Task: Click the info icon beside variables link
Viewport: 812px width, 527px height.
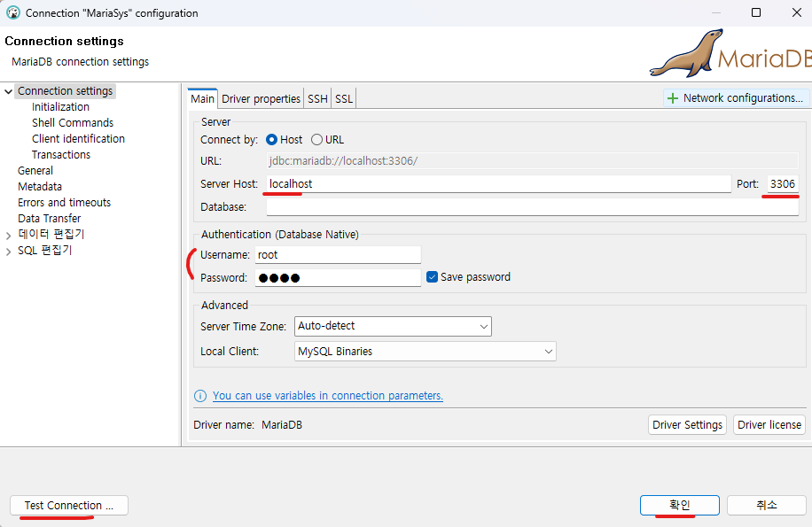Action: point(199,396)
